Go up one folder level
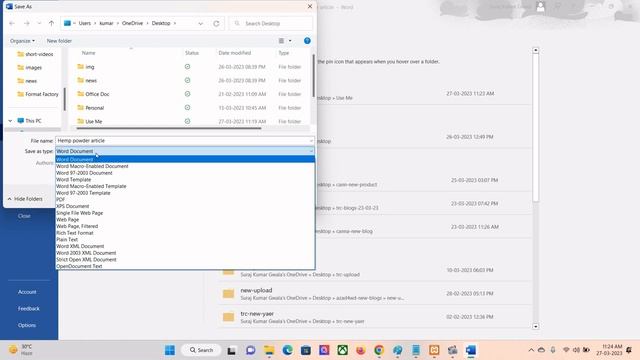The height and width of the screenshot is (360, 640). pos(51,23)
